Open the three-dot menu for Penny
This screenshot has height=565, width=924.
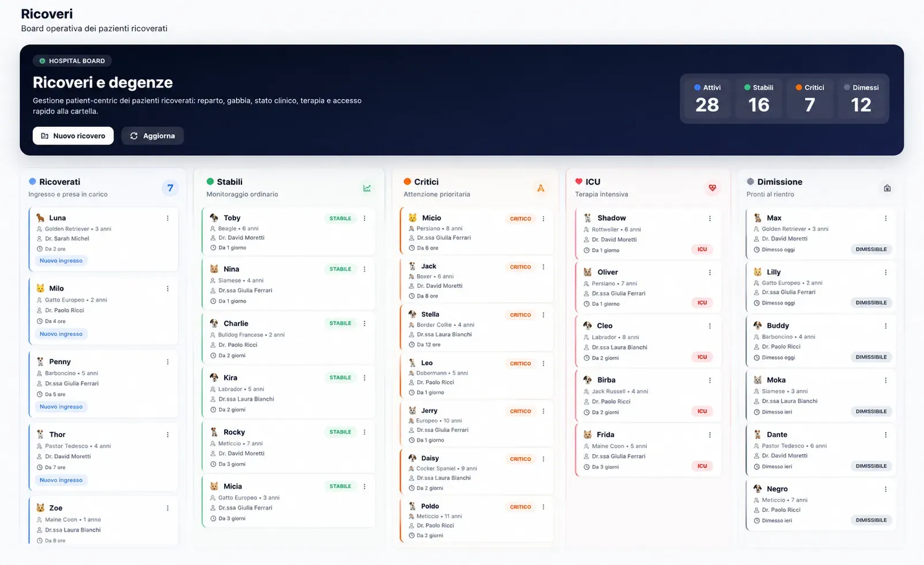(168, 362)
